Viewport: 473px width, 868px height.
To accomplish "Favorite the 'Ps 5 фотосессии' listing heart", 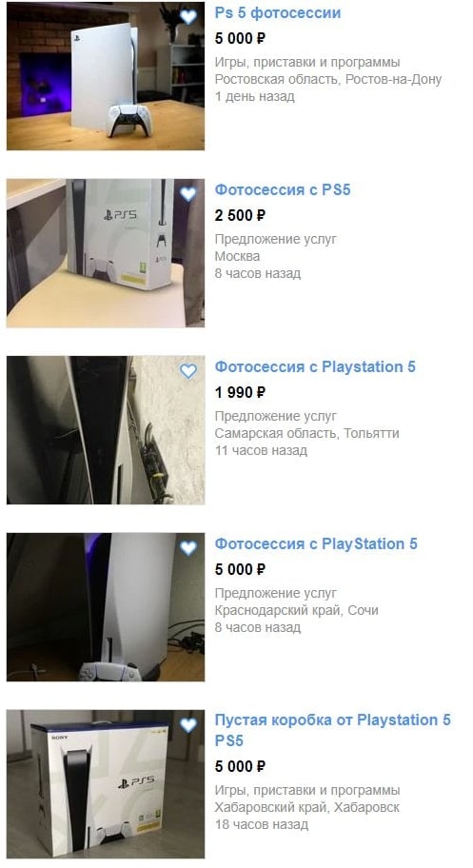I will (x=188, y=17).
